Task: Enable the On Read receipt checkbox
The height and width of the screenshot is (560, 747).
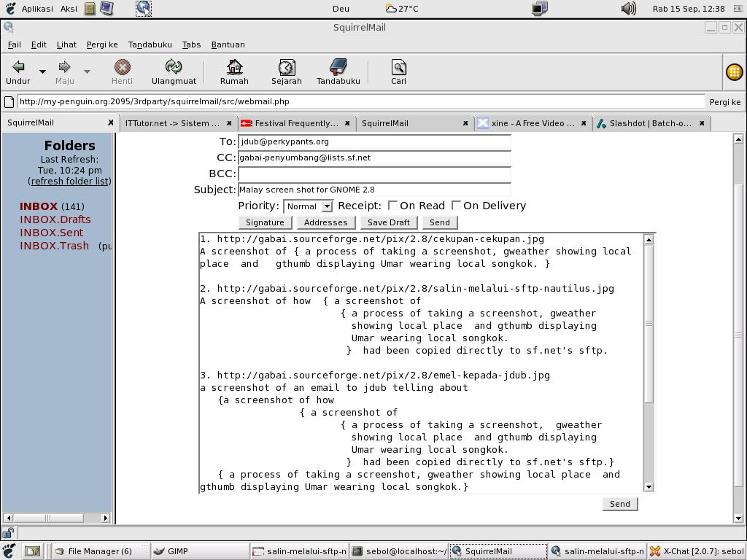Action: pyautogui.click(x=392, y=206)
